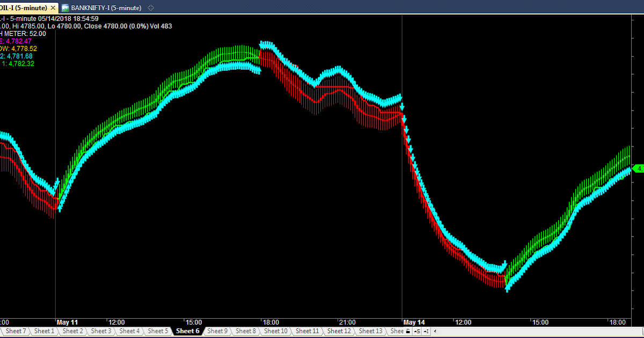Add a new chart tab with the plus icon
Image resolution: width=644 pixels, height=338 pixels.
pos(150,8)
